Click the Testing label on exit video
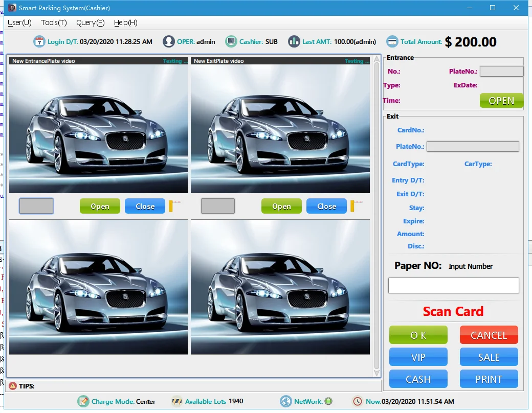532x413 pixels. pyautogui.click(x=357, y=61)
